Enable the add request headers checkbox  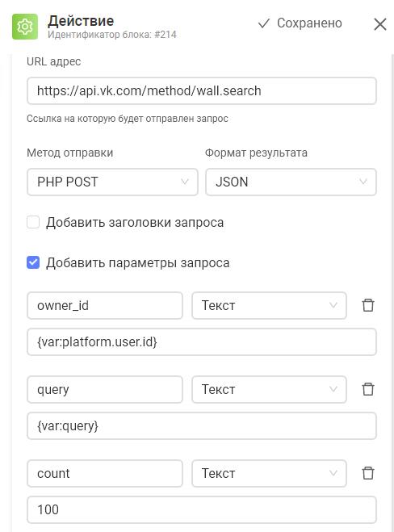tap(33, 222)
